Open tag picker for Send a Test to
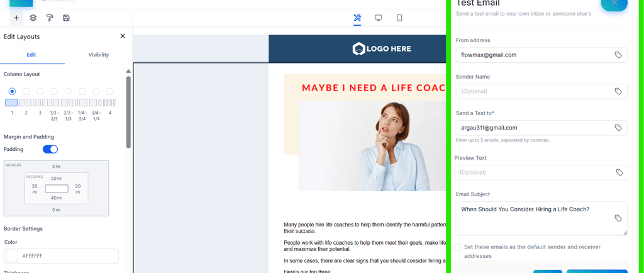Image resolution: width=644 pixels, height=273 pixels. click(x=618, y=128)
